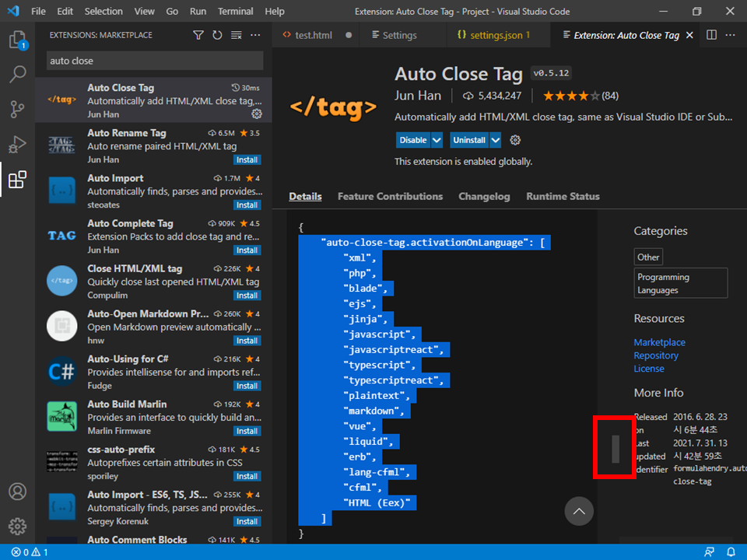Click the scroll-to-top arrow button

tap(579, 511)
